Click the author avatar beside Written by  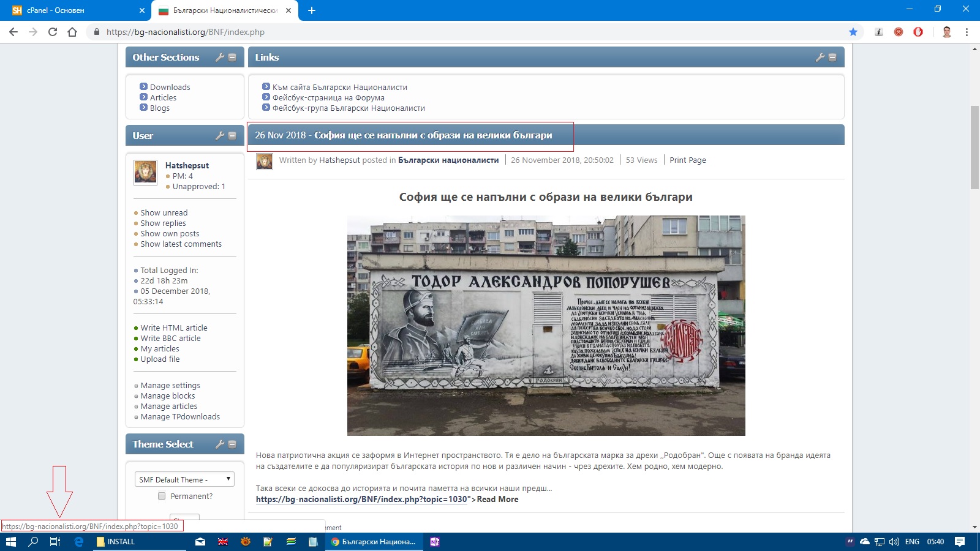(265, 162)
